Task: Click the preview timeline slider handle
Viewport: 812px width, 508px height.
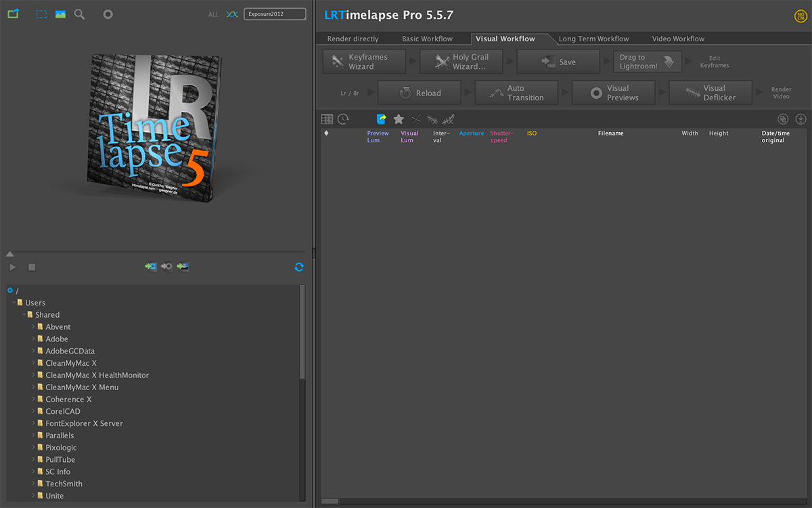Action: coord(9,254)
